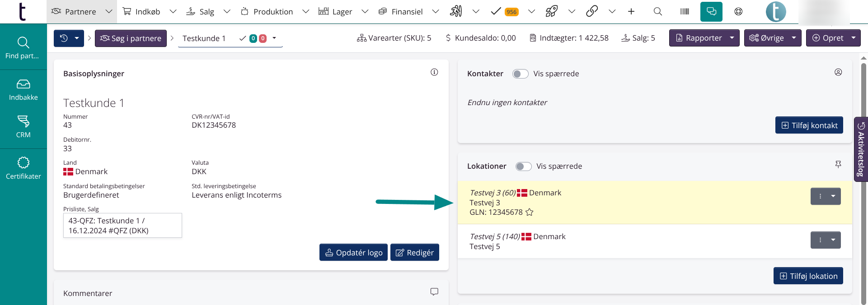Click the pin icon in Lokationer panel
868x305 pixels.
coord(838,165)
